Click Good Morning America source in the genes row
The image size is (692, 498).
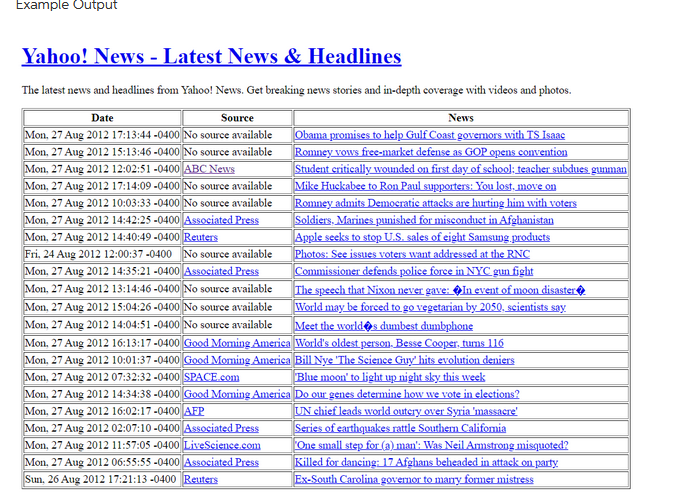click(237, 394)
